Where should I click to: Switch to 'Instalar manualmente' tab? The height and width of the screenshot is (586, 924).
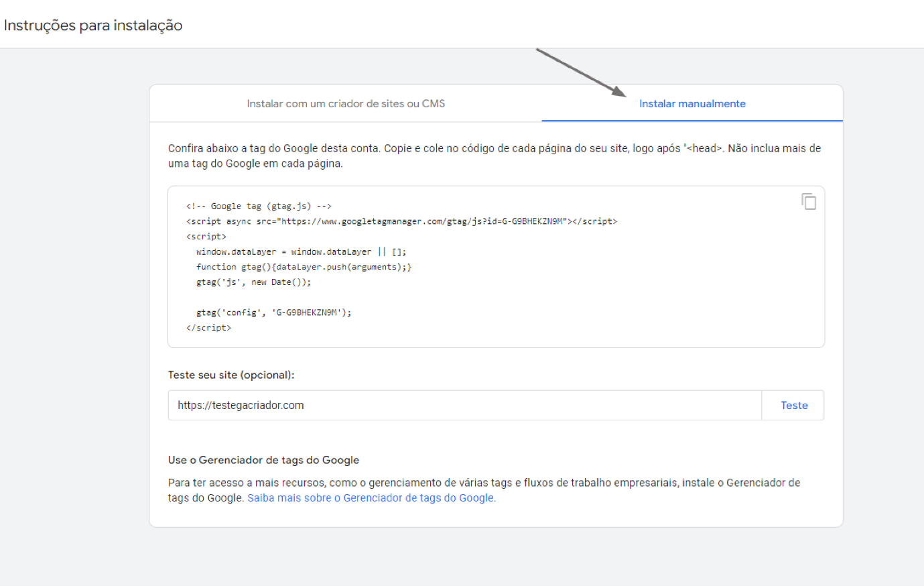coord(692,104)
